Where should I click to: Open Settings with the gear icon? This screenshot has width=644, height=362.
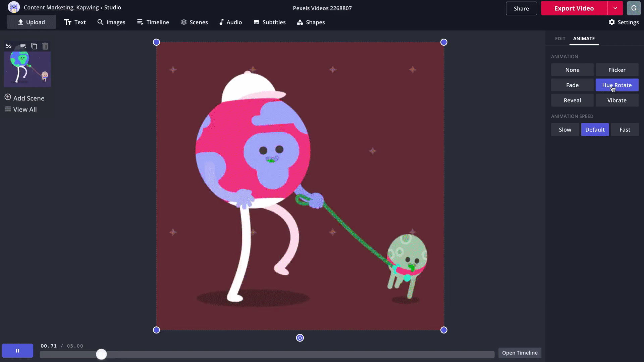(624, 22)
